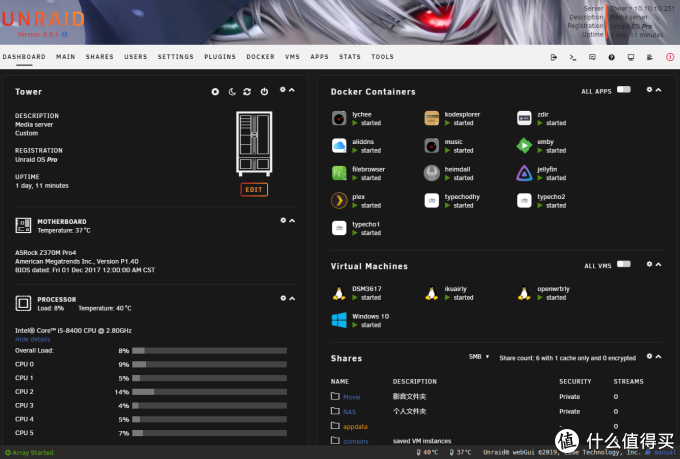
Task: Open the lychee container icon
Action: (339, 118)
